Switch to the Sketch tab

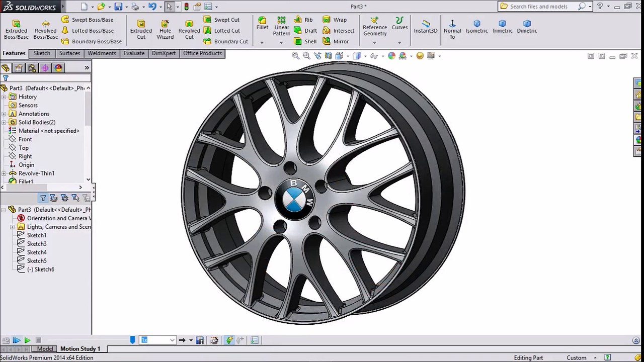42,53
